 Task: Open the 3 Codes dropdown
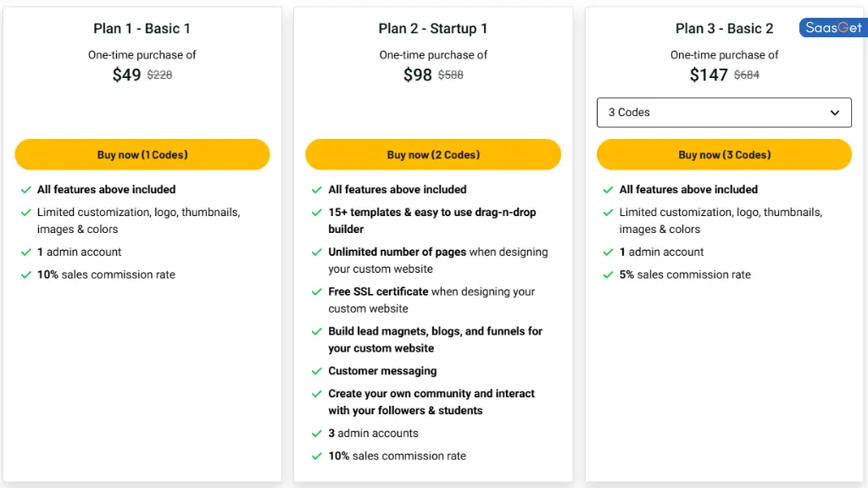(724, 113)
